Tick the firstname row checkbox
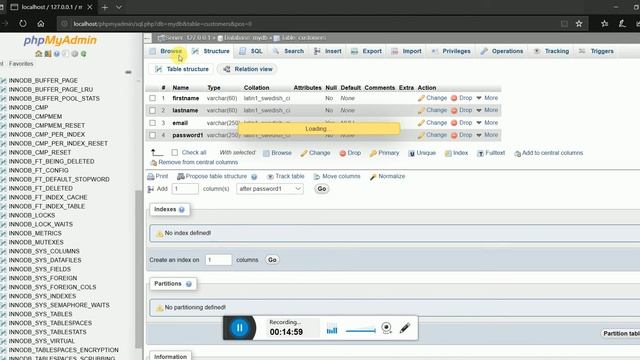 click(153, 98)
